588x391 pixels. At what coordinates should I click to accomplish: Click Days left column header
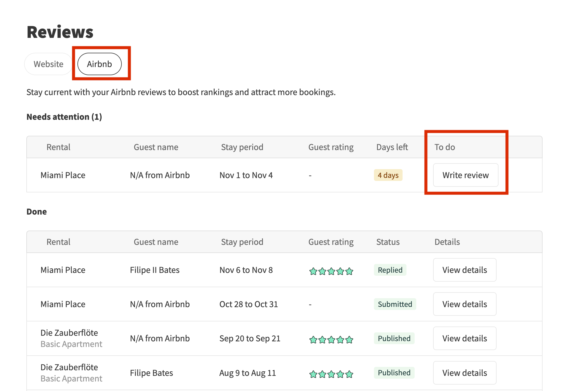pos(392,147)
